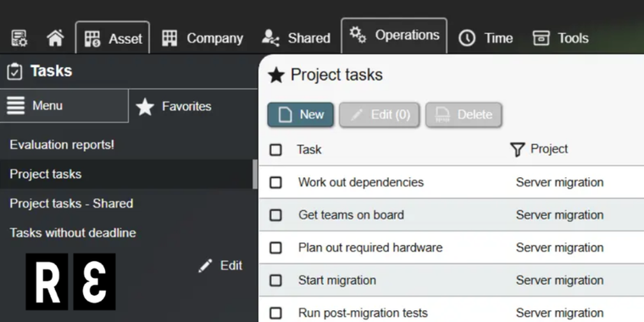Check the Plan out required hardware row
Viewport: 644px width, 322px height.
coord(275,247)
